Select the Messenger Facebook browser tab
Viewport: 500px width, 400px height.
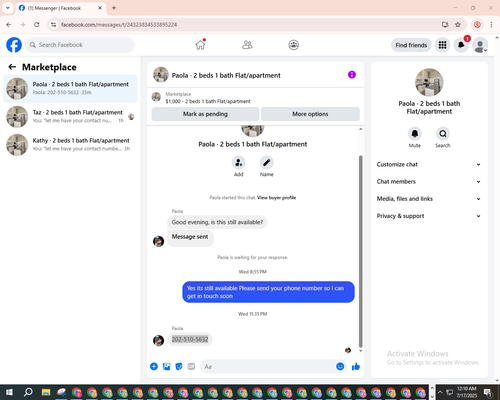pos(60,8)
